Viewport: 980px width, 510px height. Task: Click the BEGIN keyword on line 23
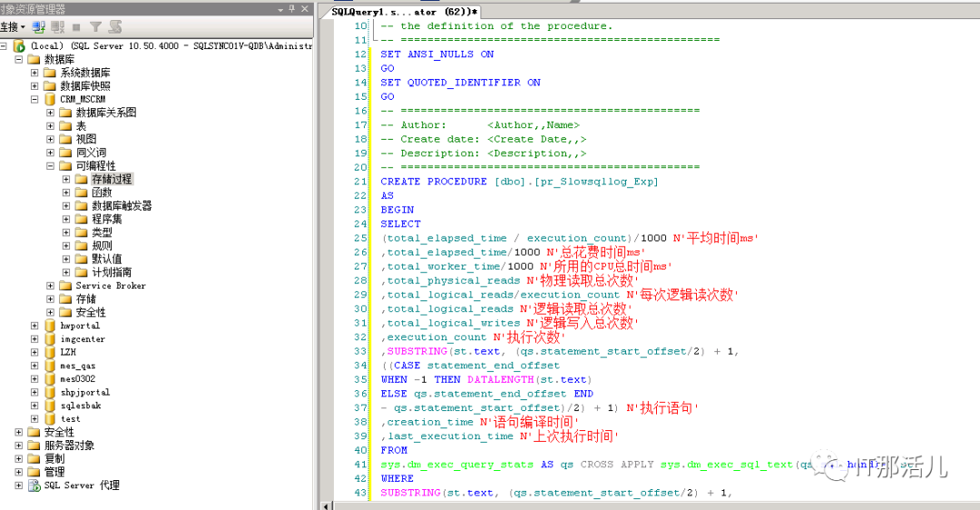(x=397, y=210)
